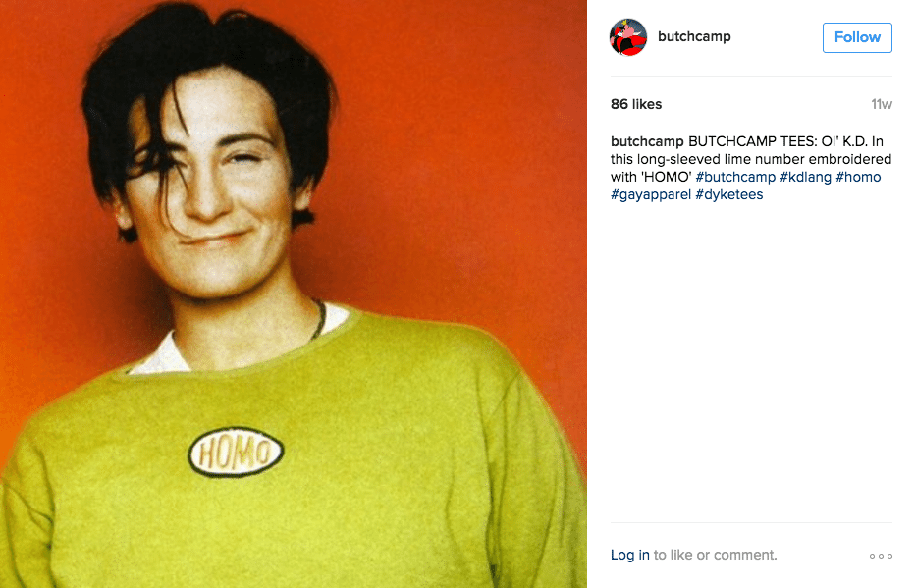Screen dimensions: 915x588
Task: Open the #dyketees hashtag
Action: point(728,194)
